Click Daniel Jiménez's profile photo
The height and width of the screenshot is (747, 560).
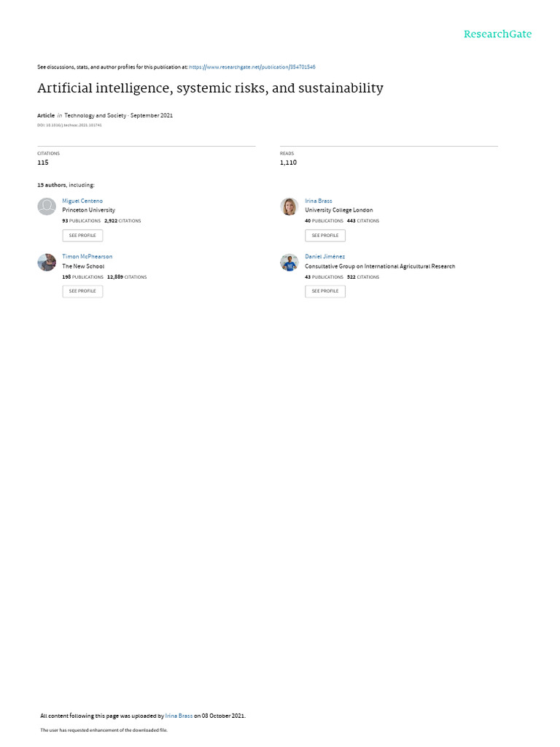click(x=289, y=262)
